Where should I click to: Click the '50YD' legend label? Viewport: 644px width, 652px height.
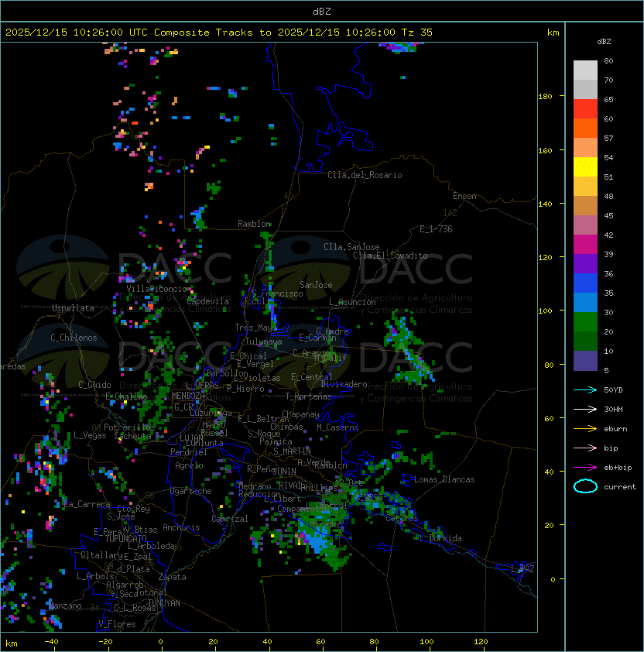(x=613, y=389)
